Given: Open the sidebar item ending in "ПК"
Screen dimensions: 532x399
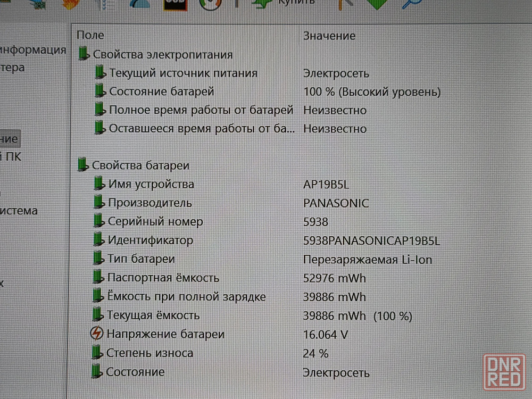Looking at the screenshot, I should (x=11, y=157).
